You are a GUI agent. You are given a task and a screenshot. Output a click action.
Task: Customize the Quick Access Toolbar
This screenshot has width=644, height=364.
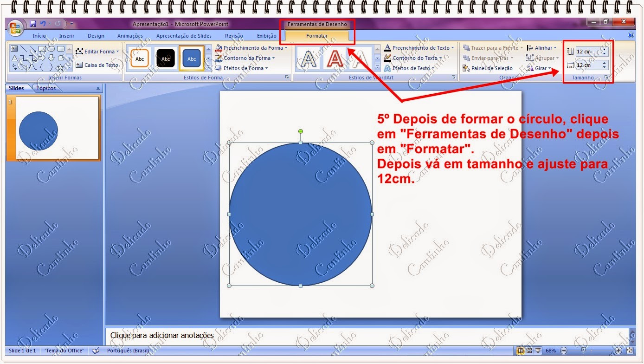[71, 24]
